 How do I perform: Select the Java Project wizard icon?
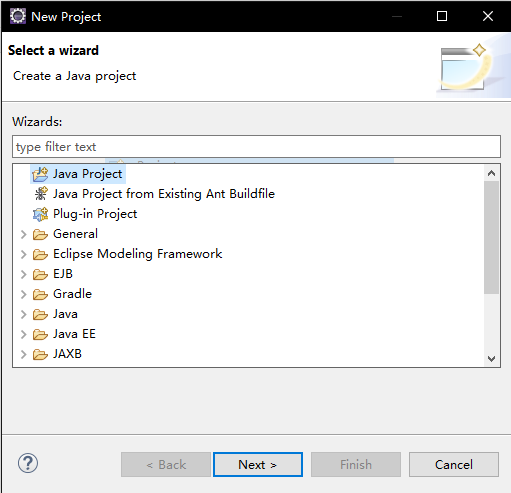40,174
